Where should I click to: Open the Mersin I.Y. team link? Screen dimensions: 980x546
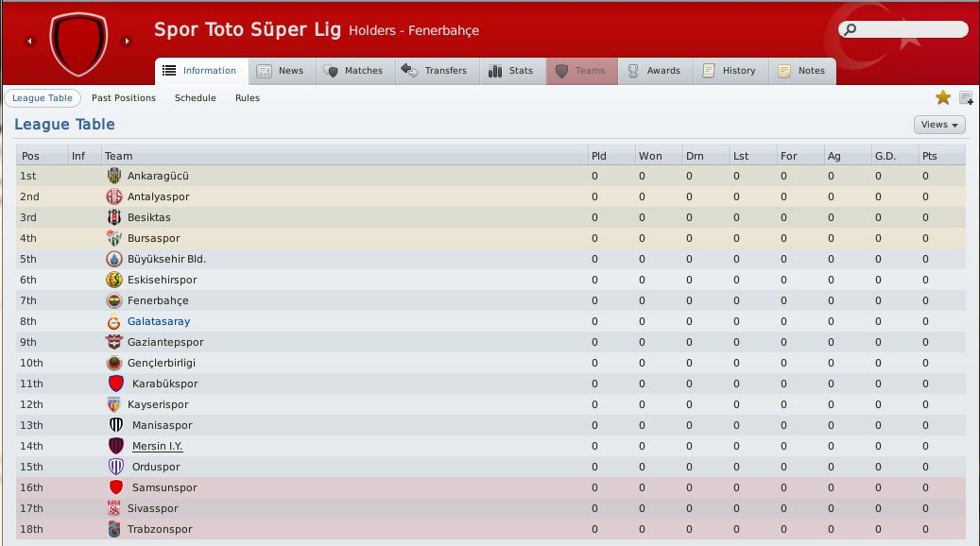[158, 446]
